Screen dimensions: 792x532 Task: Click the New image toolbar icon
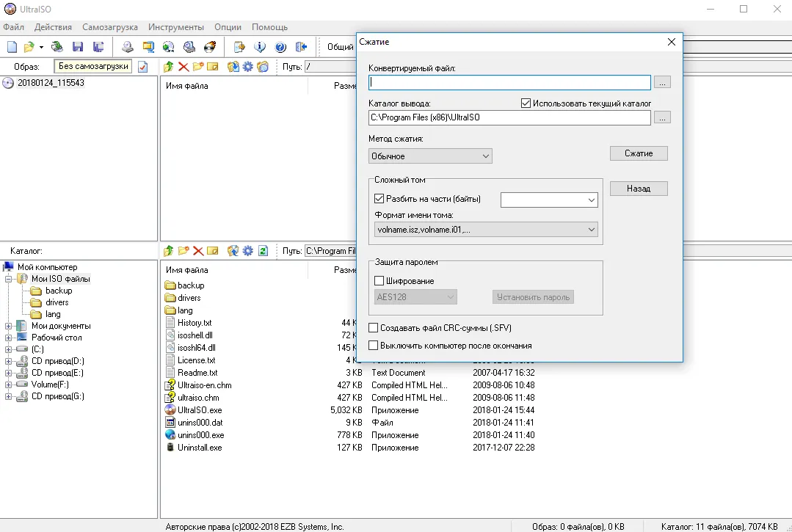(x=12, y=47)
